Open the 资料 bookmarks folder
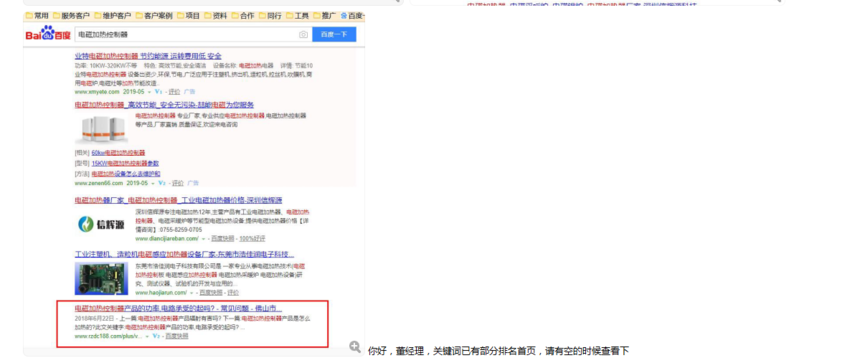 point(216,16)
